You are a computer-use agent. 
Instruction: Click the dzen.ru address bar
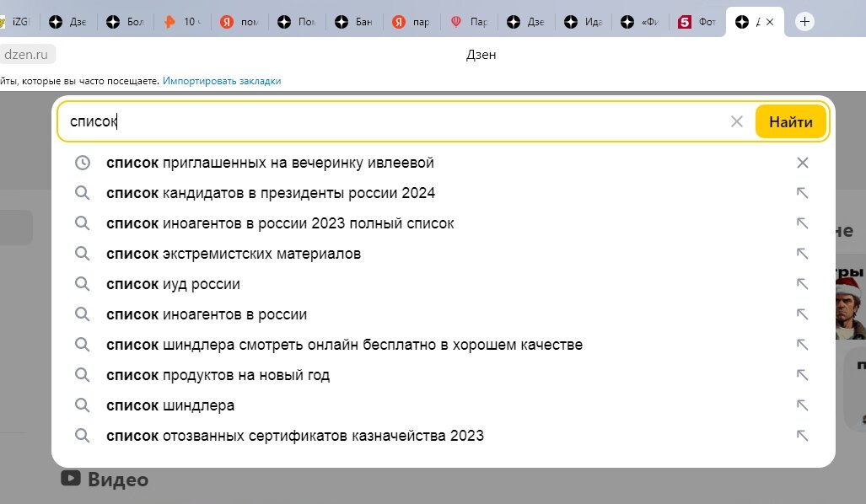pos(26,55)
